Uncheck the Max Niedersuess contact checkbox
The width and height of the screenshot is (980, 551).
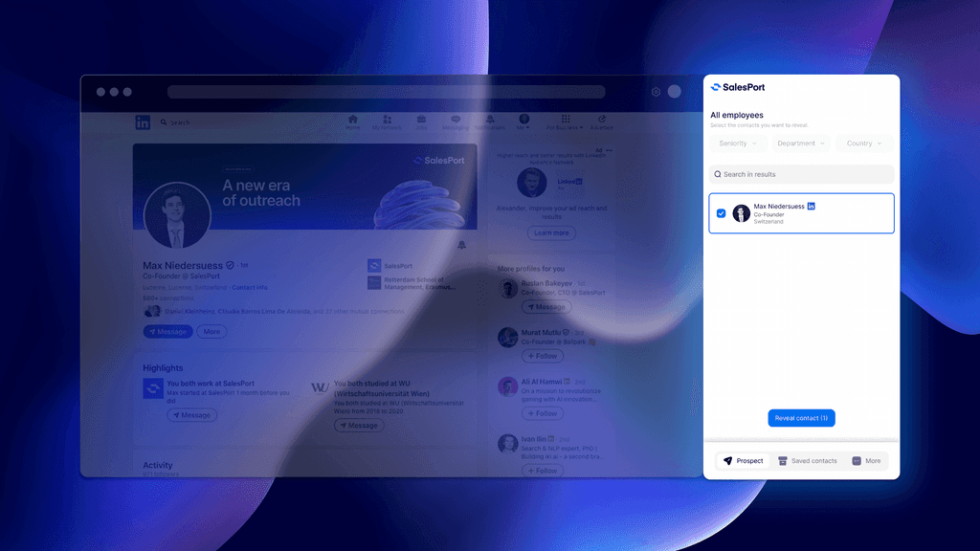point(721,213)
